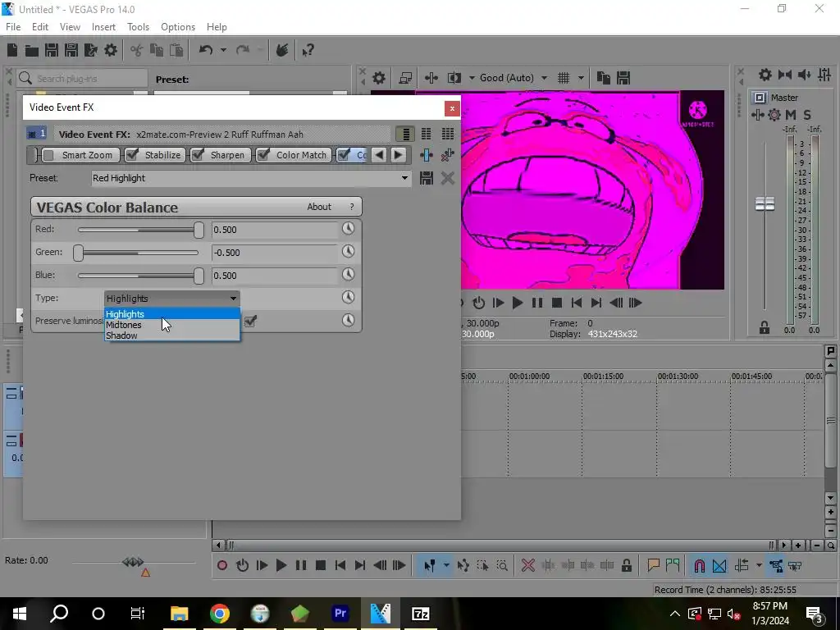Click the Master bus lock faders icon
The width and height of the screenshot is (840, 630).
pyautogui.click(x=765, y=327)
